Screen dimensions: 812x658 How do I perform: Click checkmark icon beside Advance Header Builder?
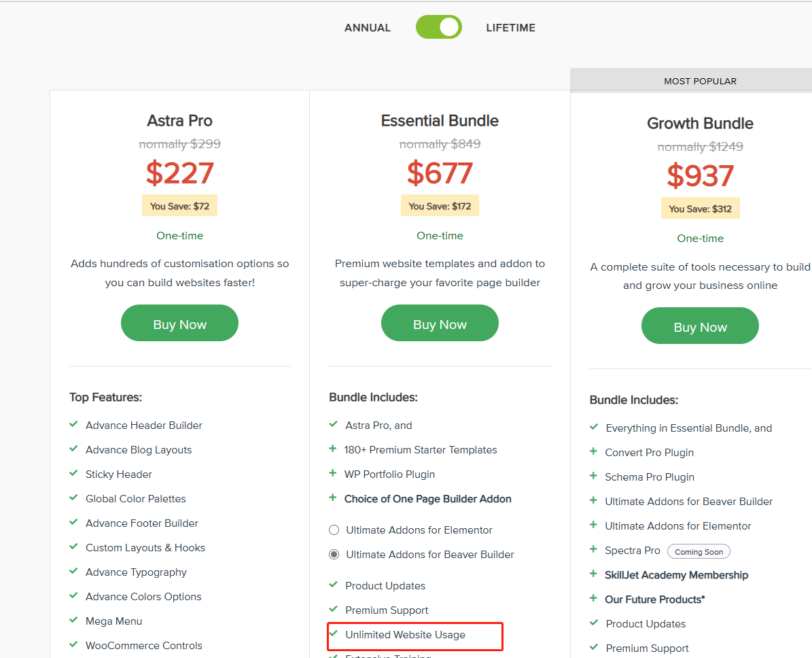point(73,425)
